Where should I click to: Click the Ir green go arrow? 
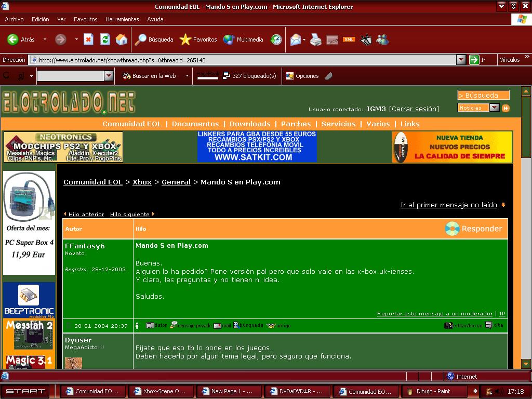pyautogui.click(x=474, y=60)
